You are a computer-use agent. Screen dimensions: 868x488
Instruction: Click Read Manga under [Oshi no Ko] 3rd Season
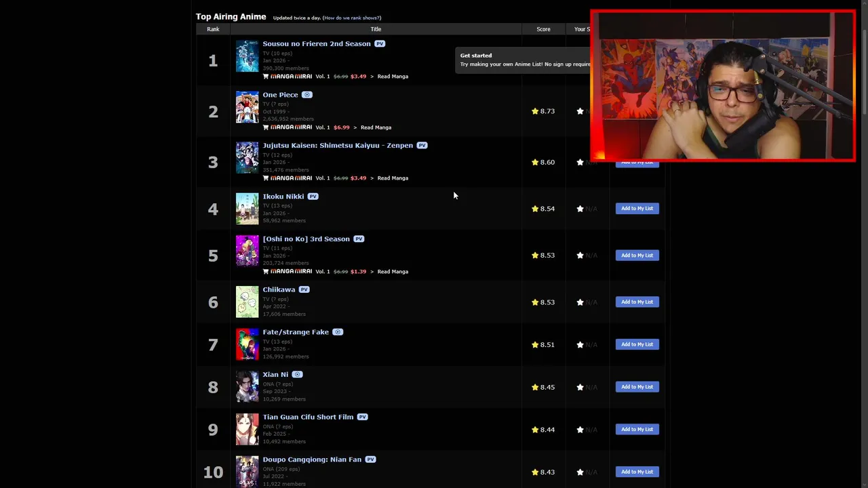point(393,272)
